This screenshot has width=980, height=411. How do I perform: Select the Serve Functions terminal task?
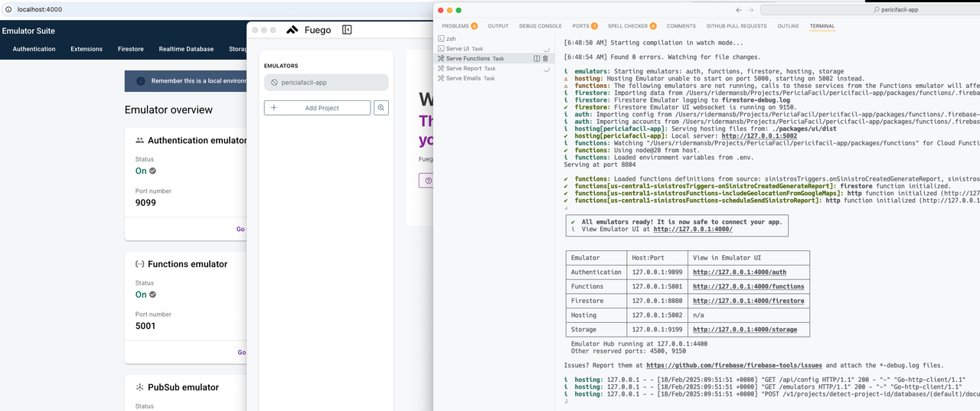pyautogui.click(x=494, y=58)
